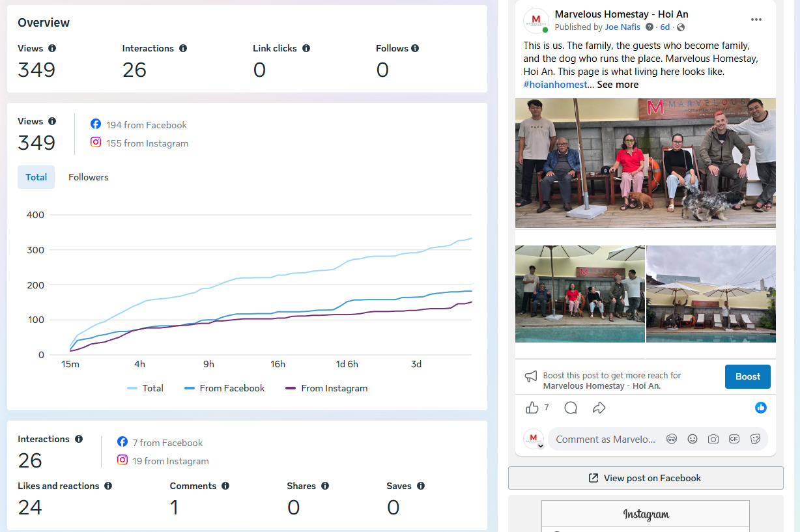The height and width of the screenshot is (532, 800).
Task: Click the share arrow icon under the post
Action: click(599, 408)
